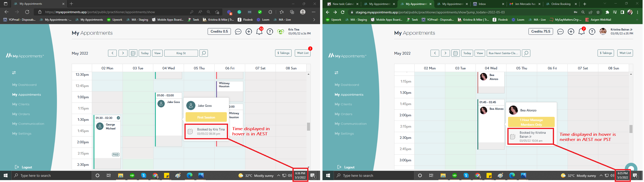The width and height of the screenshot is (644, 182).
Task: Expand the King St location selector
Action: coord(181,53)
